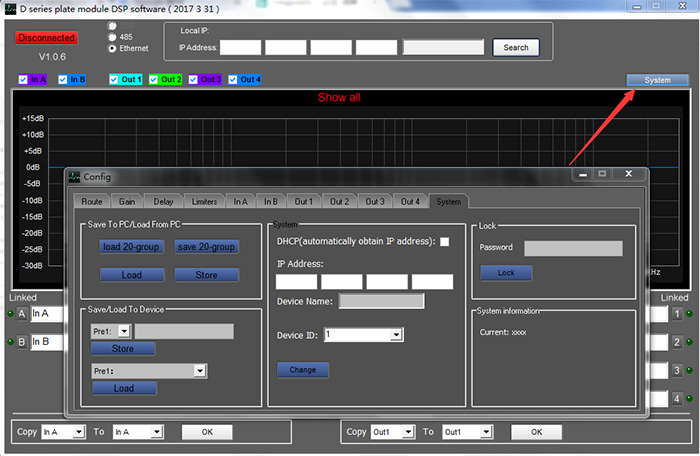
Task: Click the Change button
Action: pos(303,370)
